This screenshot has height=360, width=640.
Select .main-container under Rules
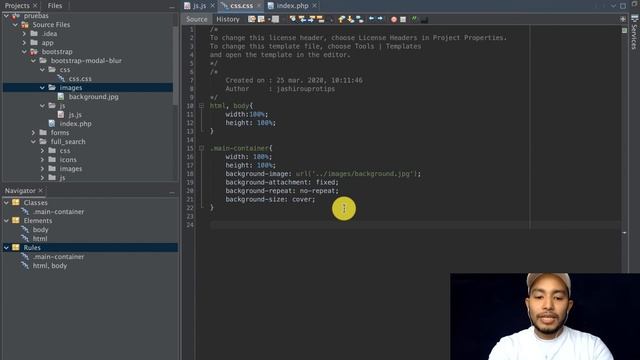pyautogui.click(x=58, y=257)
